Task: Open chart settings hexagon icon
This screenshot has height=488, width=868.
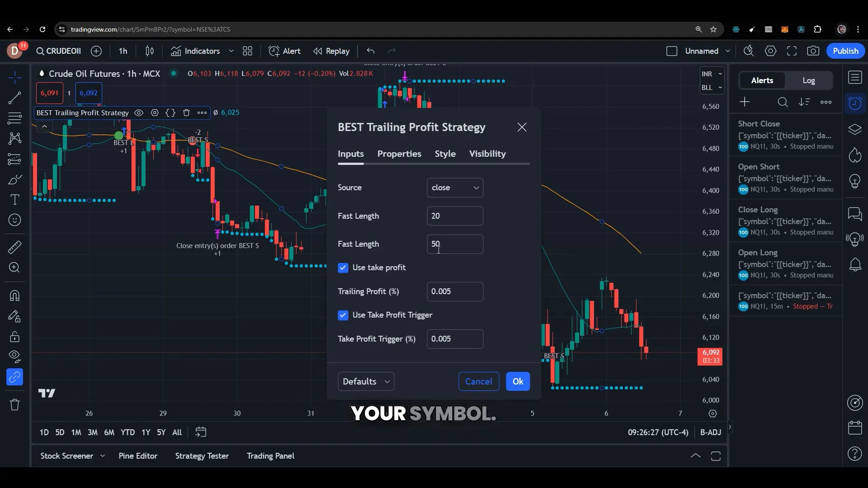Action: 770,51
